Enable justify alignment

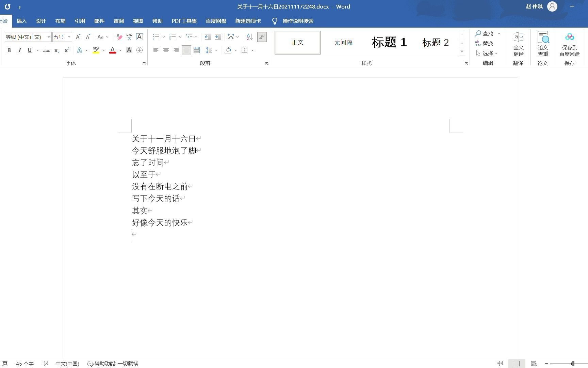(x=186, y=50)
